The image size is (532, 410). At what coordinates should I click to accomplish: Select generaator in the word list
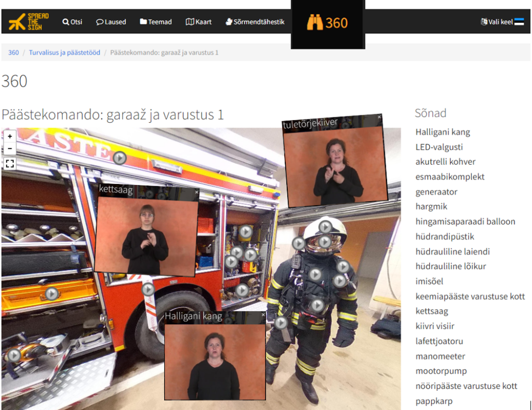(x=436, y=192)
